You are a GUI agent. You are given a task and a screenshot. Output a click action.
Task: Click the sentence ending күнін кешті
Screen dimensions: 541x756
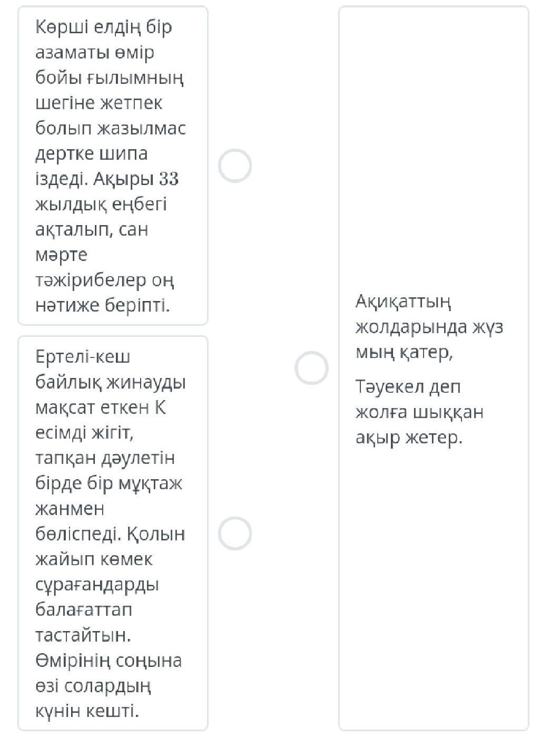coord(87,711)
